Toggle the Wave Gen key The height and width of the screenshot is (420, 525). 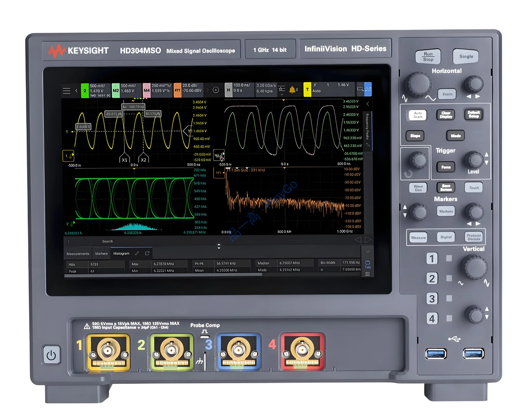[x=418, y=188]
